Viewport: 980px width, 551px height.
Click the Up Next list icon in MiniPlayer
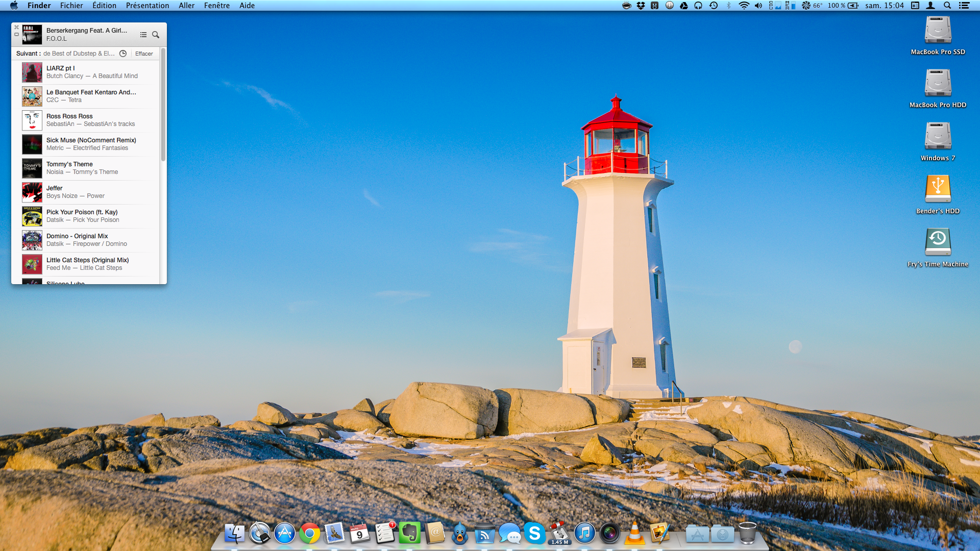pos(143,35)
